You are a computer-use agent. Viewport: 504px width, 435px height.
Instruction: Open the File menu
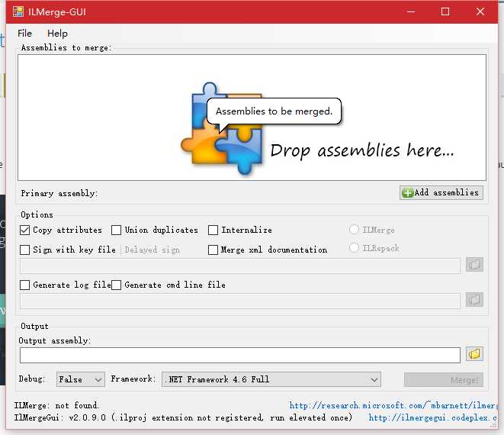click(x=24, y=34)
